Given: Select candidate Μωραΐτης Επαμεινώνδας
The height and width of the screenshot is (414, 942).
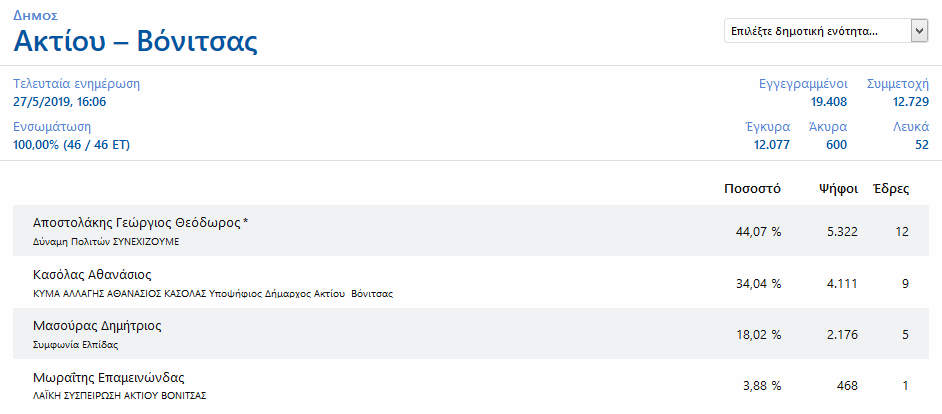Looking at the screenshot, I should [108, 377].
